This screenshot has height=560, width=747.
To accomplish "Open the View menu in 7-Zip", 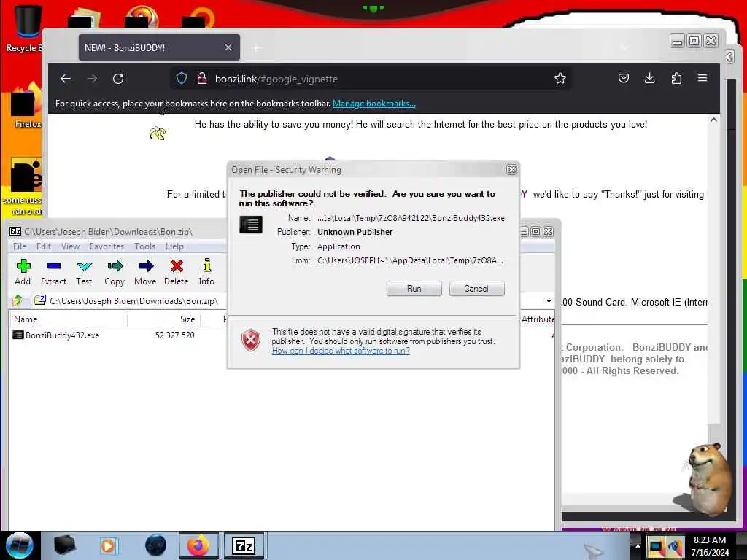I will tap(70, 246).
